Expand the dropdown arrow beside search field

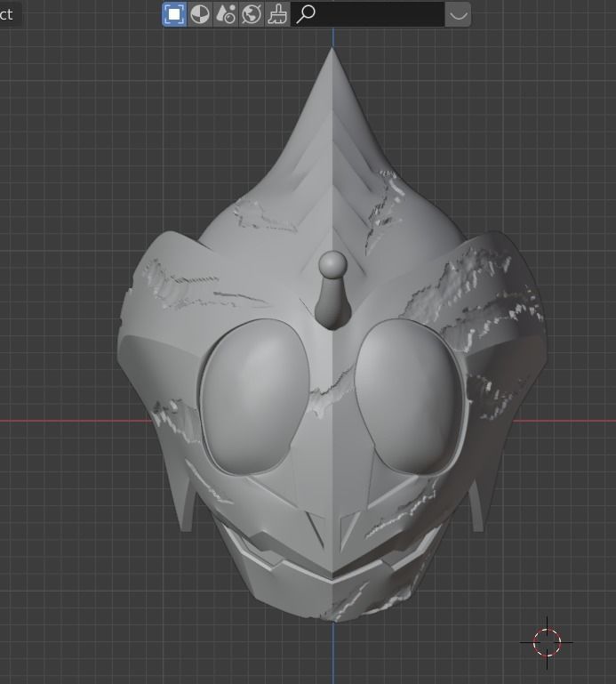pos(458,14)
